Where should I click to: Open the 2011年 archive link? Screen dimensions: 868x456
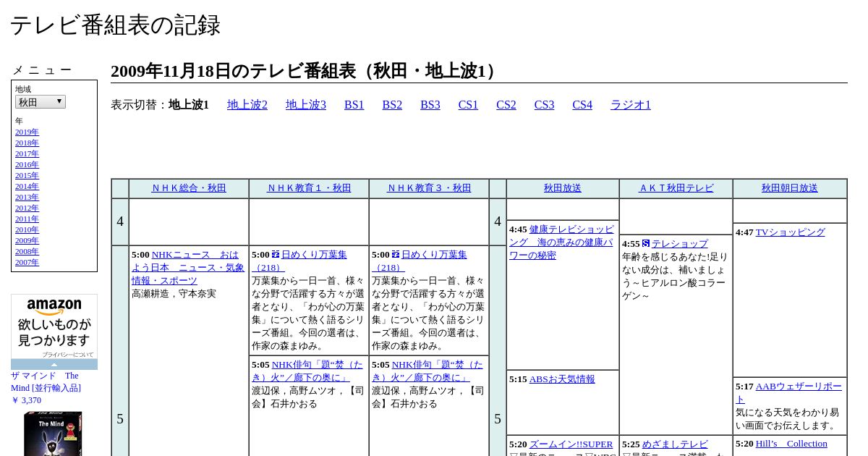pos(27,219)
